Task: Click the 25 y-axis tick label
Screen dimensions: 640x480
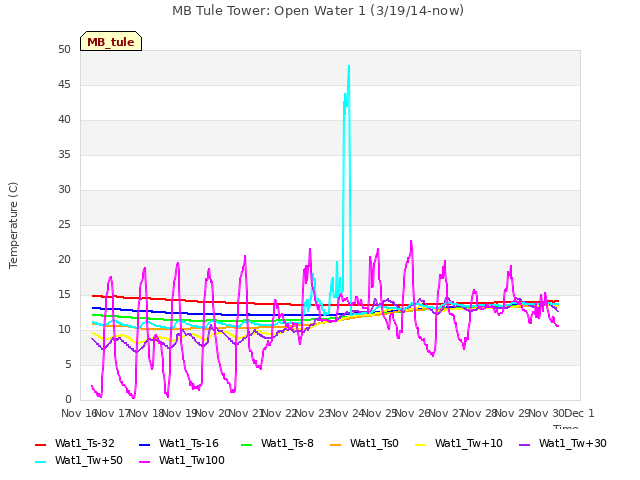Action: click(x=64, y=224)
